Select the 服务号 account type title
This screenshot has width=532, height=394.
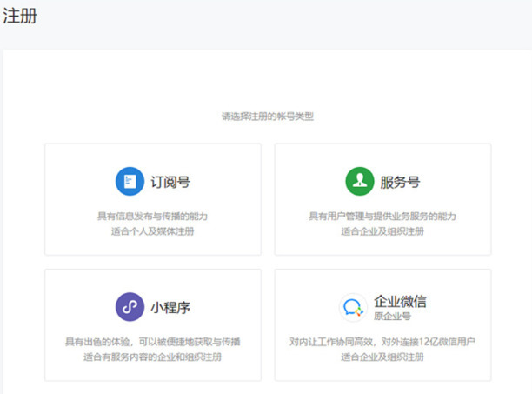point(400,182)
